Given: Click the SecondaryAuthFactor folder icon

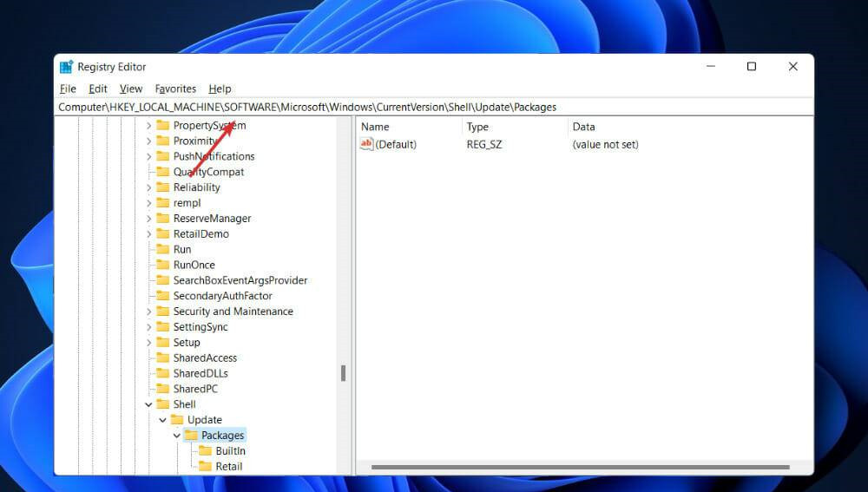Looking at the screenshot, I should pos(162,296).
